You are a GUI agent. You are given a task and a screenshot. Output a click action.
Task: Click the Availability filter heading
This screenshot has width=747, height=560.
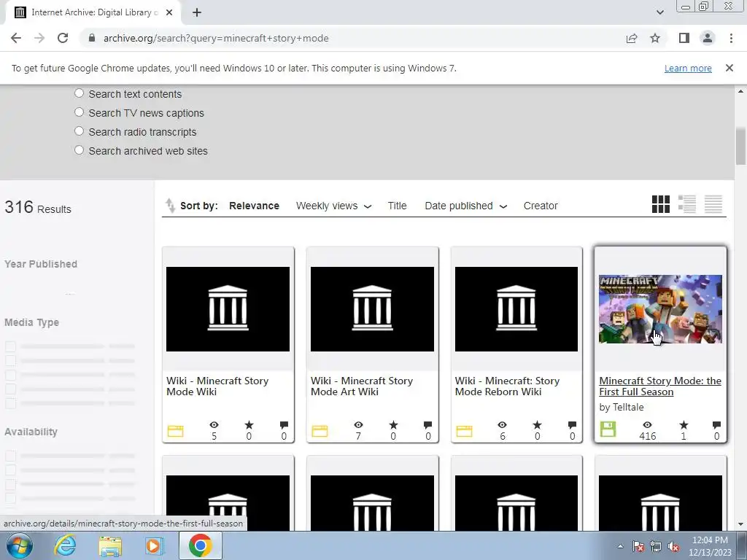(x=31, y=432)
